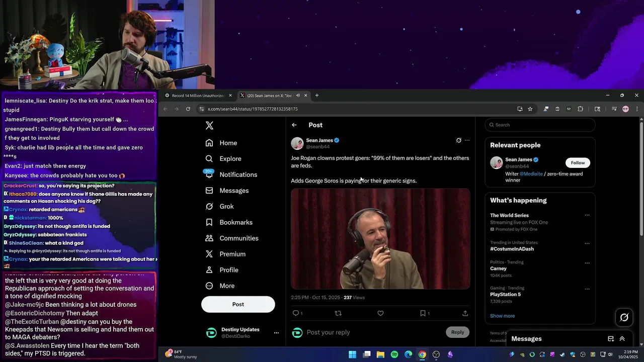The width and height of the screenshot is (644, 362).
Task: Like the post with the heart icon
Action: click(380, 313)
